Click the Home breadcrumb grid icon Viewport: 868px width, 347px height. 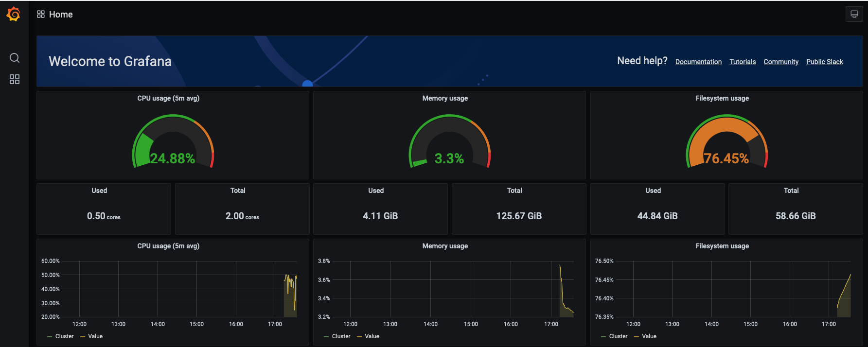pyautogui.click(x=41, y=15)
